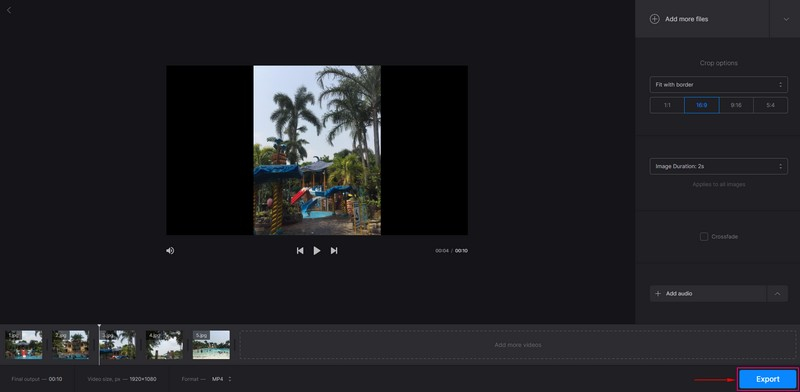Click the video preview image
Image resolution: width=800 pixels, height=392 pixels.
pyautogui.click(x=317, y=150)
